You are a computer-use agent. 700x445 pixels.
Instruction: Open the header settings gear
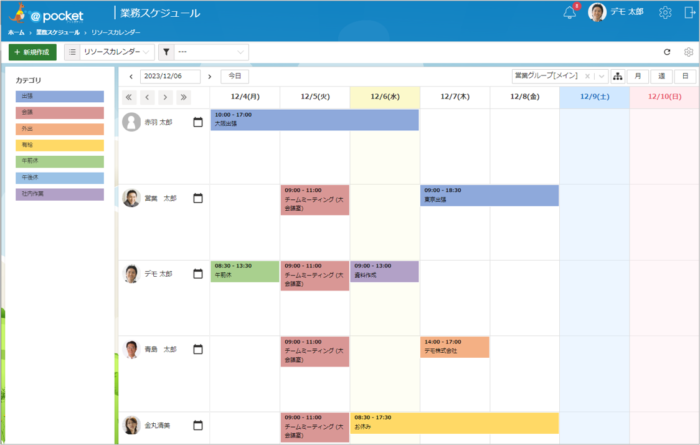665,12
